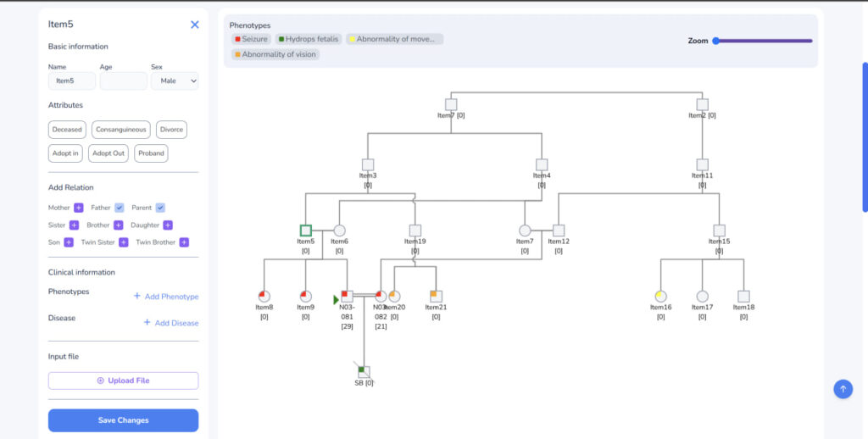Toggle the Father relation checkbox
Screen dimensions: 868x439
click(120, 208)
